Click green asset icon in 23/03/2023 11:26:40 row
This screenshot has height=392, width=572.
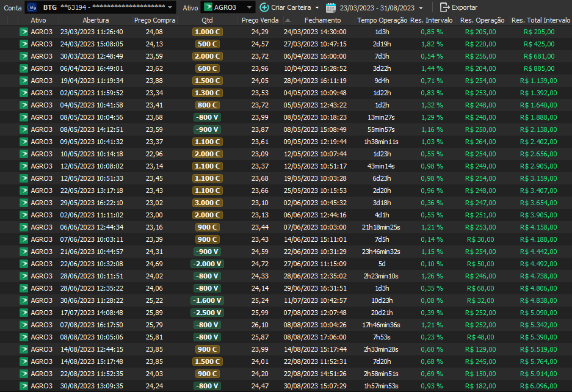tap(24, 32)
